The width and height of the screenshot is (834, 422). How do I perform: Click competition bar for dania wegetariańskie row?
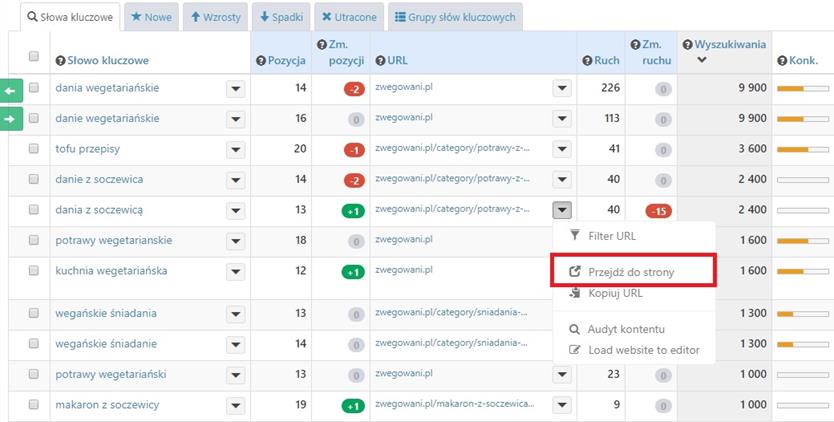point(801,88)
